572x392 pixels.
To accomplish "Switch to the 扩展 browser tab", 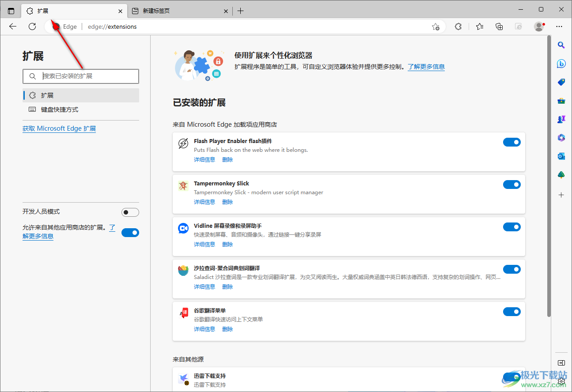I will coord(74,11).
